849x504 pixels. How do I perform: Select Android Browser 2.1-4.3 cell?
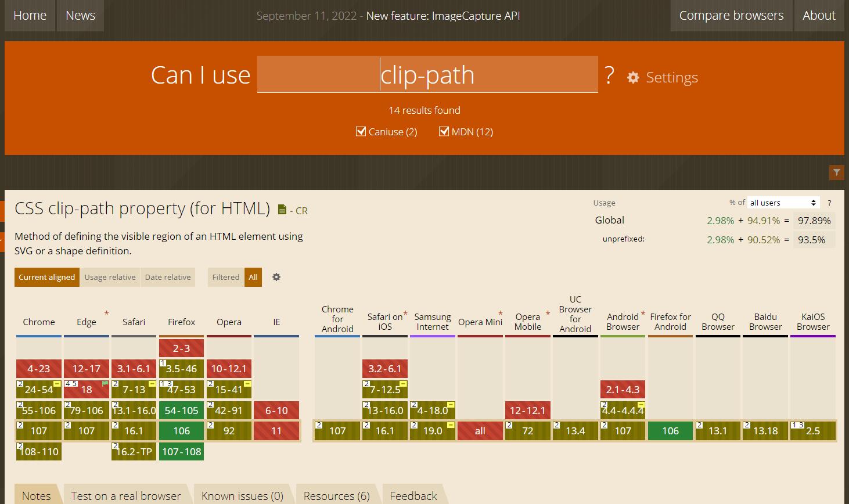(623, 389)
